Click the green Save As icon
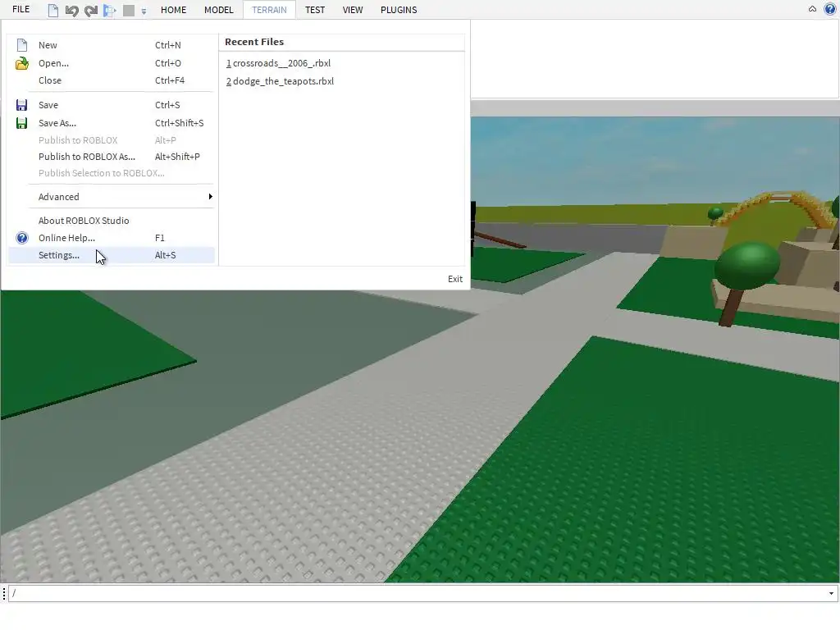 click(21, 123)
